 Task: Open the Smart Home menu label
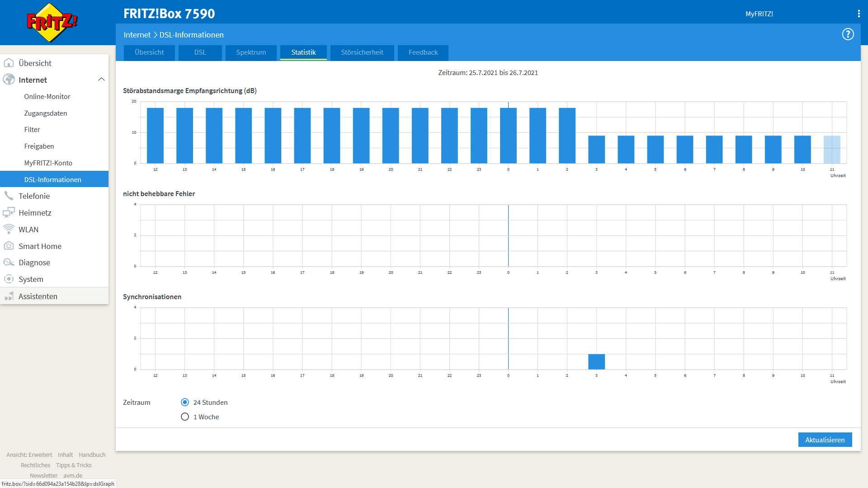click(40, 246)
